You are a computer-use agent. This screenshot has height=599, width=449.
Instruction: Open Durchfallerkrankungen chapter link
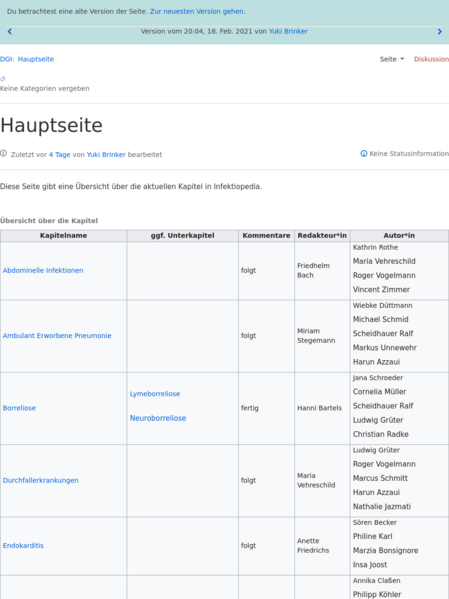41,481
